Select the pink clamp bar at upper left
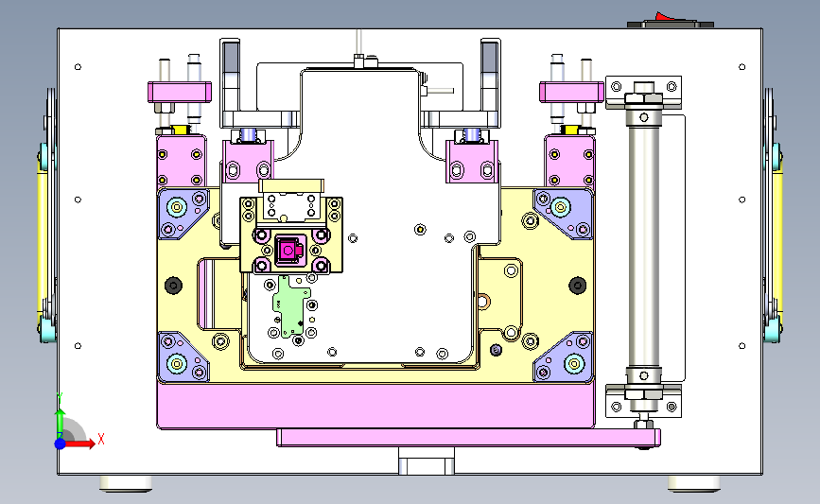Image resolution: width=820 pixels, height=504 pixels. coord(180,92)
